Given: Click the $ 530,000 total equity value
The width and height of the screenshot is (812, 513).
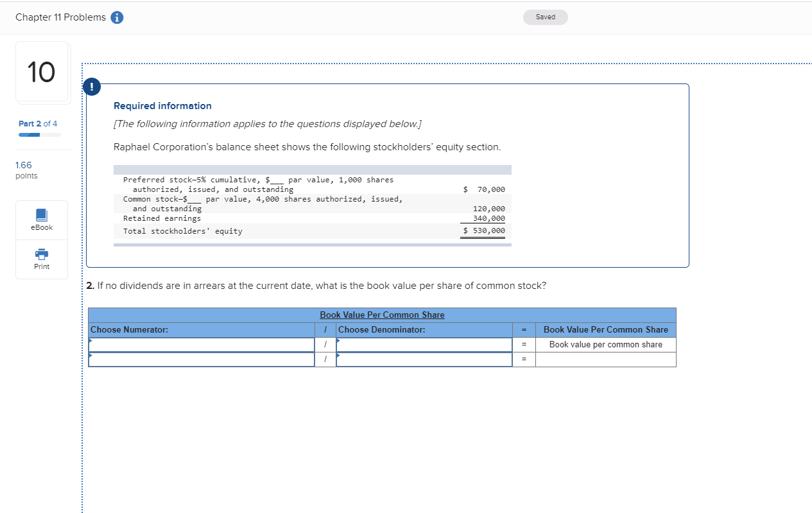Looking at the screenshot, I should point(484,230).
